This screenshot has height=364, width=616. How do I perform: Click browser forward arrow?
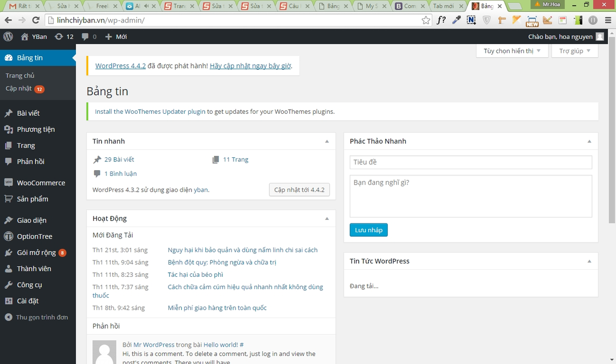[22, 21]
